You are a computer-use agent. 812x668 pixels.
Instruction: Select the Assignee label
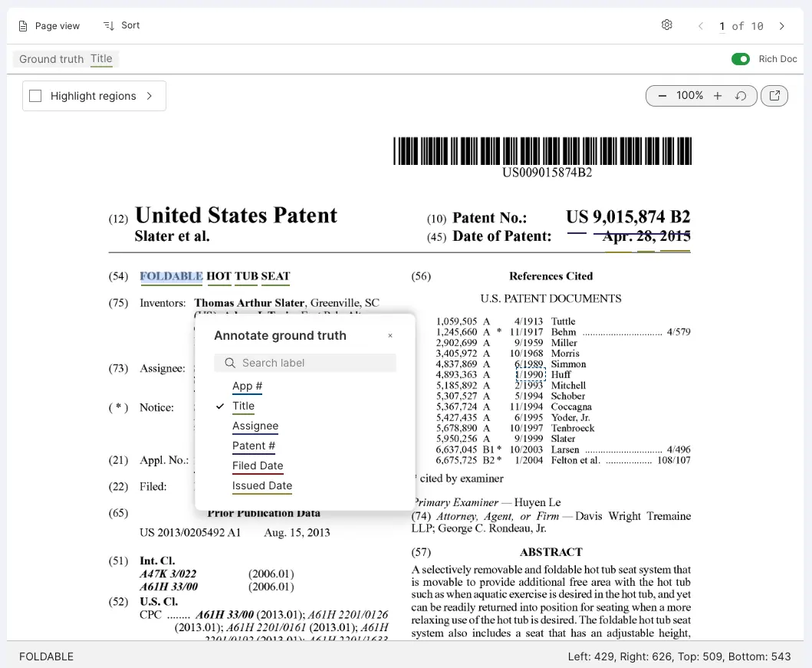(x=255, y=426)
